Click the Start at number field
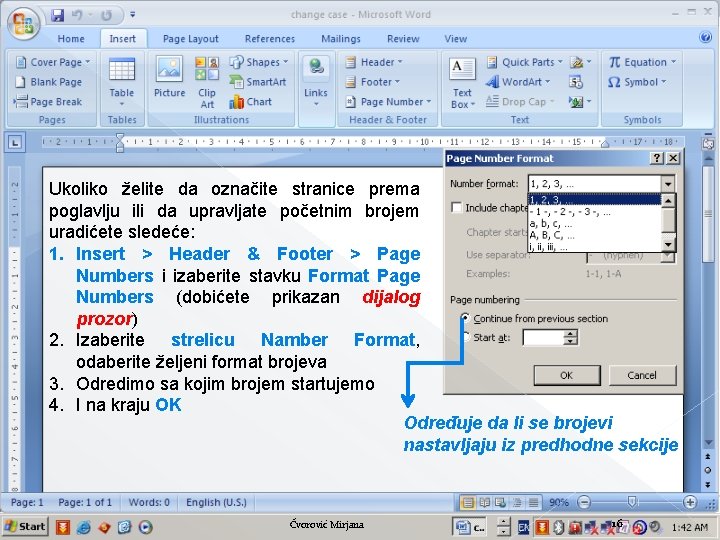Image resolution: width=720 pixels, height=540 pixels. (x=543, y=338)
